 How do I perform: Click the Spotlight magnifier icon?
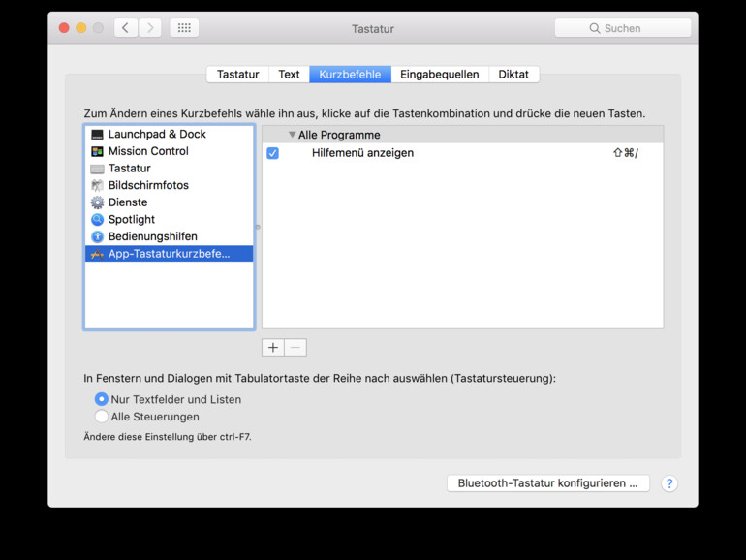tap(97, 219)
